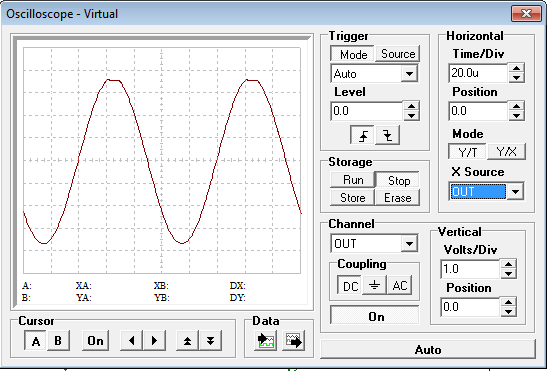Select rising edge trigger slope icon
547x371 pixels.
click(x=362, y=135)
